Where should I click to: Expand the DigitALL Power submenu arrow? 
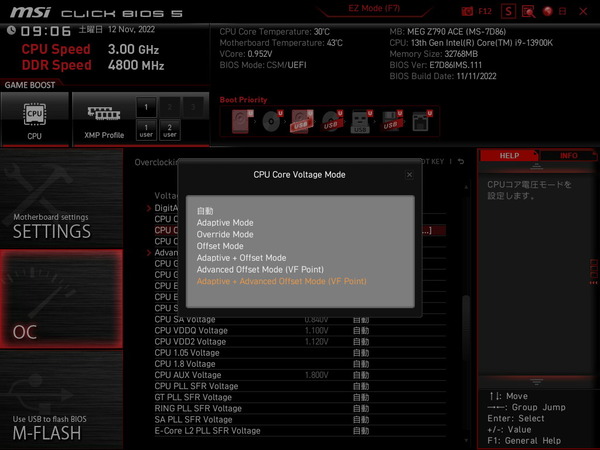(x=149, y=208)
